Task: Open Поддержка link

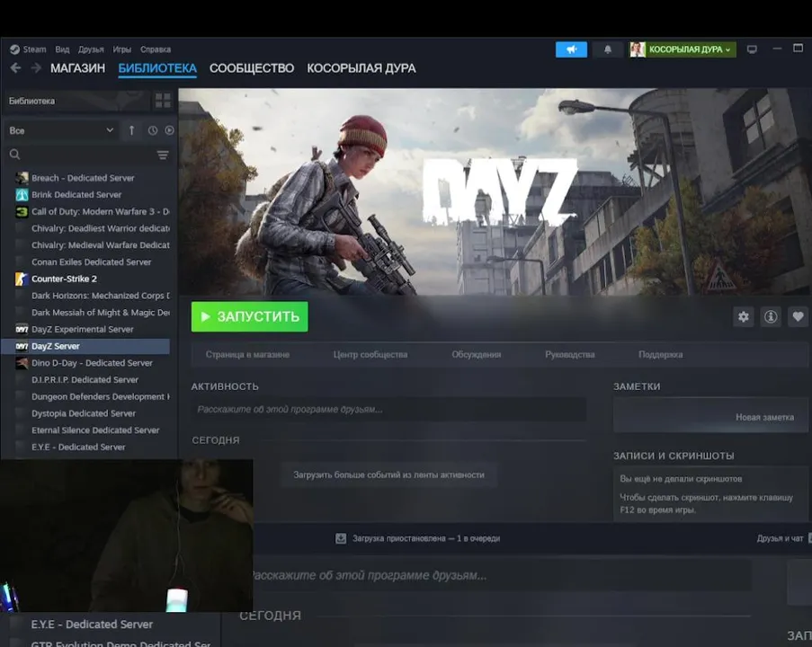Action: point(660,355)
